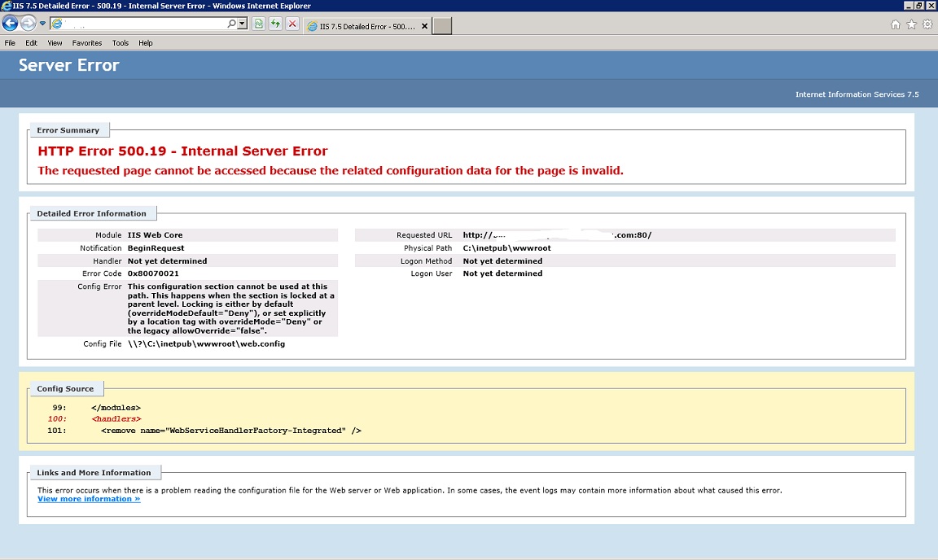938x560 pixels.
Task: Click the Error Summary section label
Action: 68,130
